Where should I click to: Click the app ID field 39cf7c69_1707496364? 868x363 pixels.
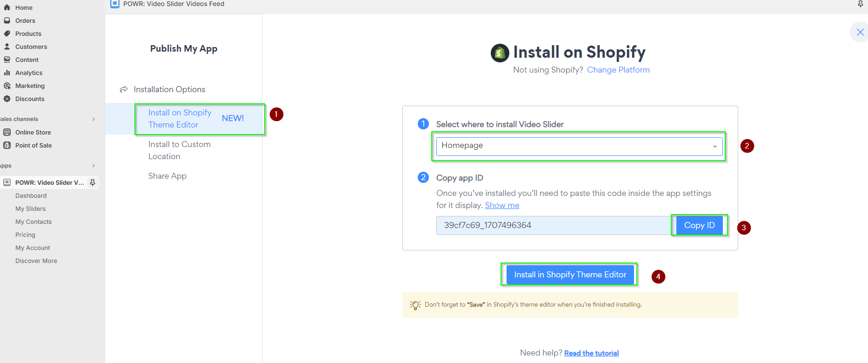(x=556, y=225)
